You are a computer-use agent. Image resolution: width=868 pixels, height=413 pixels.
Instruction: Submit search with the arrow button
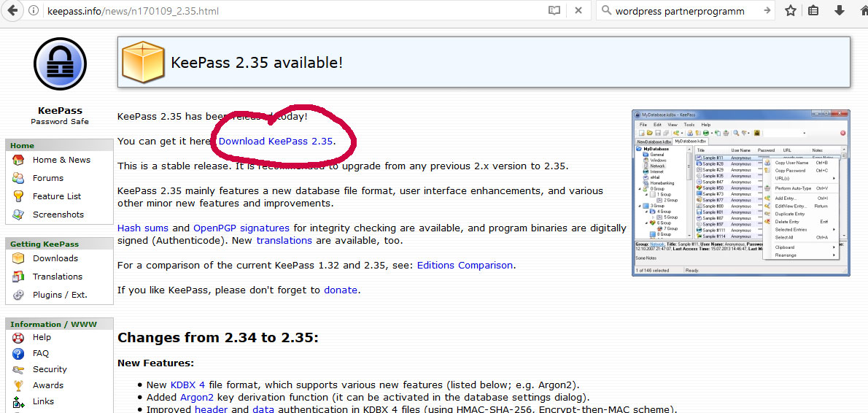[x=767, y=10]
